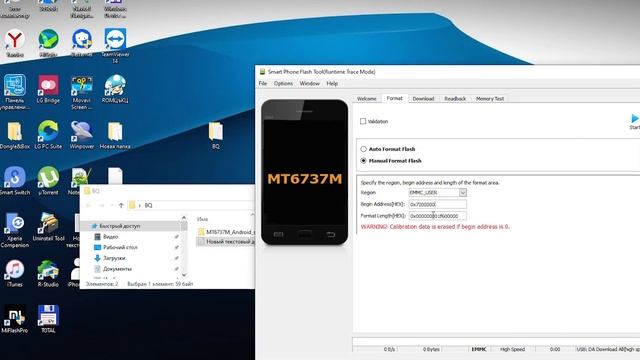Click the Flash Tool progress bar

[x=496, y=341]
